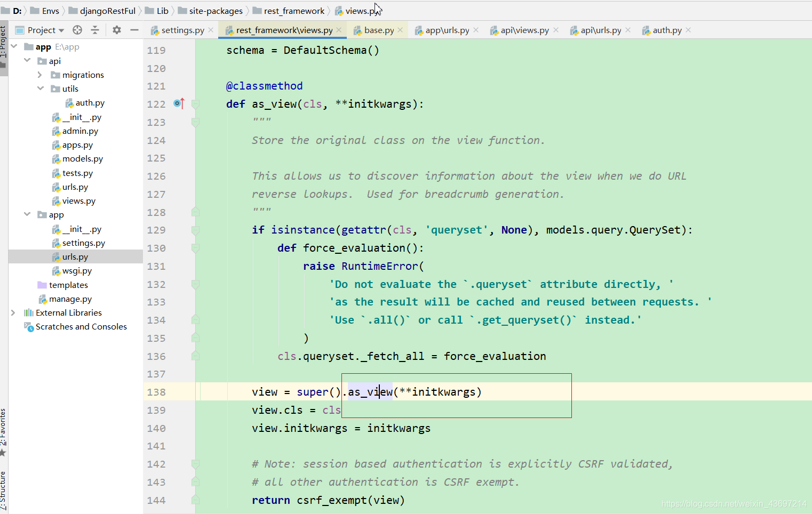The image size is (812, 514).
Task: Collapse the inner app folder
Action: [x=27, y=214]
